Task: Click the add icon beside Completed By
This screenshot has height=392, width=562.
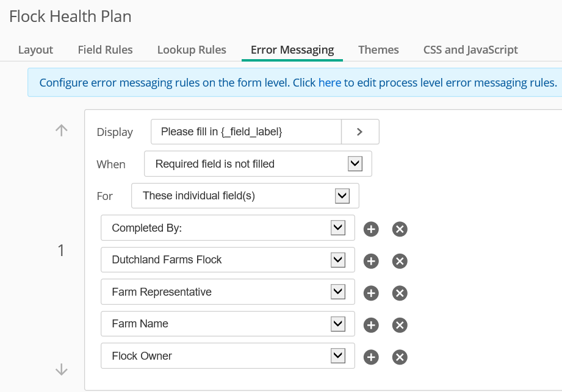Action: [x=371, y=229]
